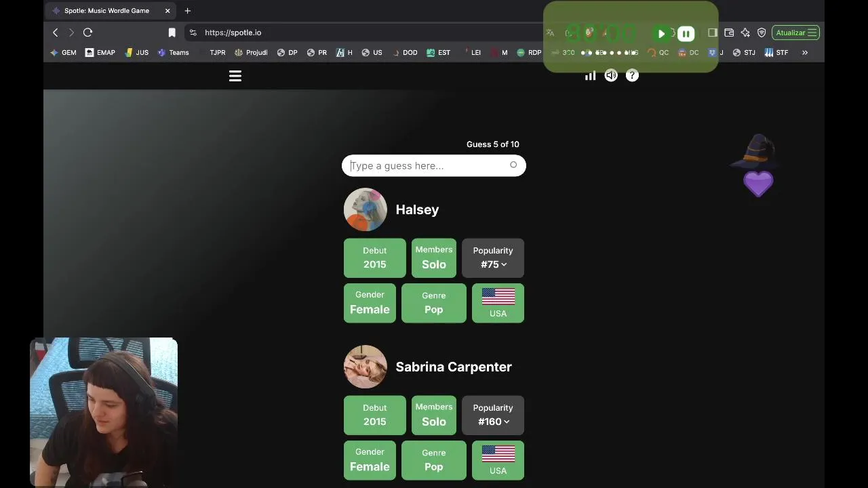Open the TJPR bookmark
The height and width of the screenshot is (488, 868).
212,52
